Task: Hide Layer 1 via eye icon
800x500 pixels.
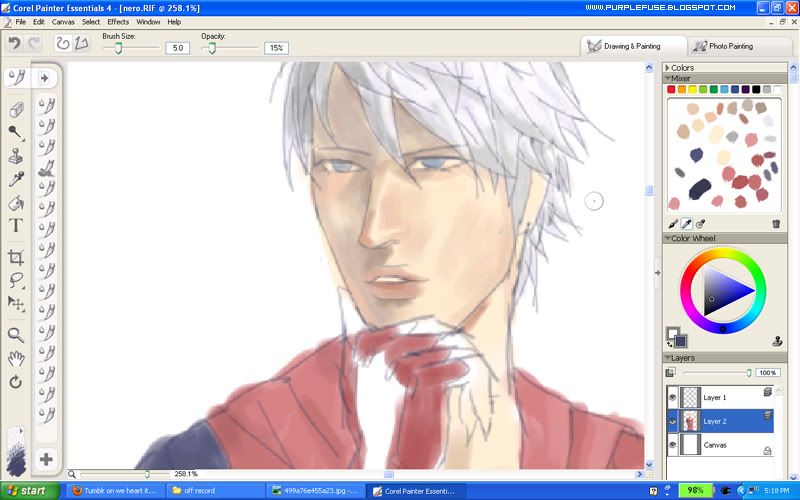Action: (672, 397)
